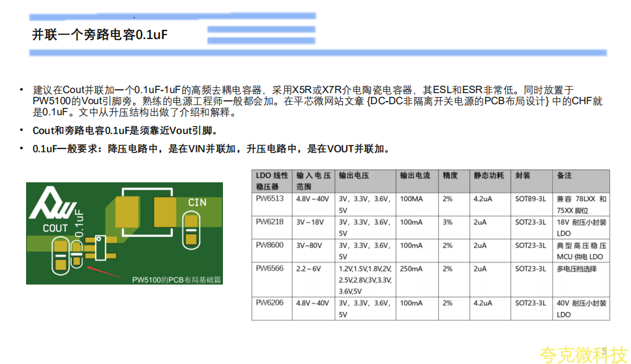Click the PW logo on the PCB image
Screen dimensions: 631x364
point(52,203)
